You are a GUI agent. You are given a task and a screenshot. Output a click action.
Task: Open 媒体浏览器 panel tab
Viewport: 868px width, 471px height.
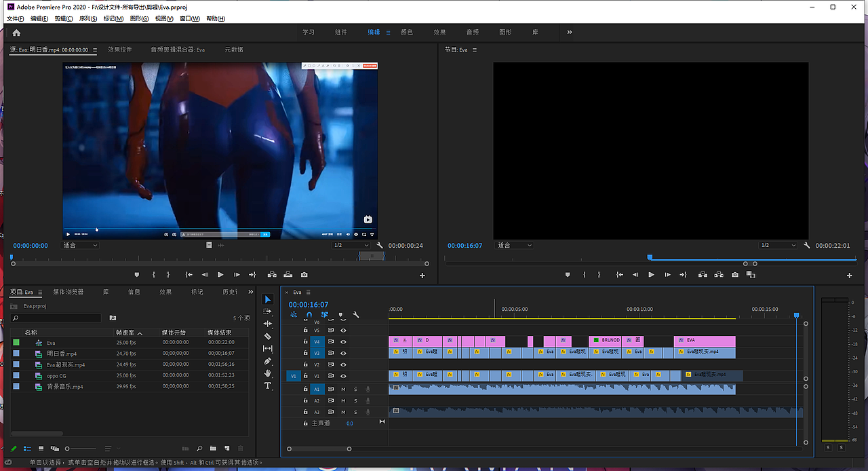(68, 292)
